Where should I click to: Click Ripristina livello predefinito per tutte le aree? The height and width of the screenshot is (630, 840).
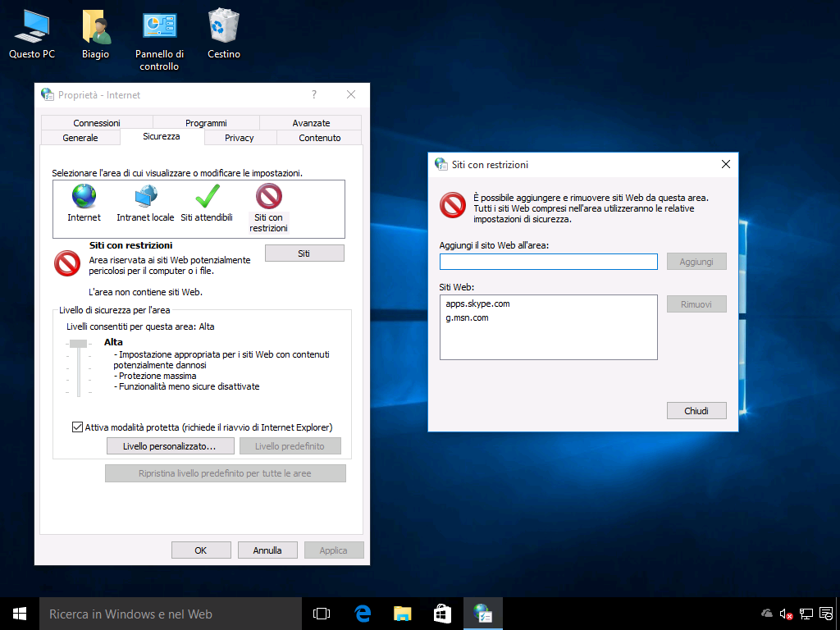[225, 473]
